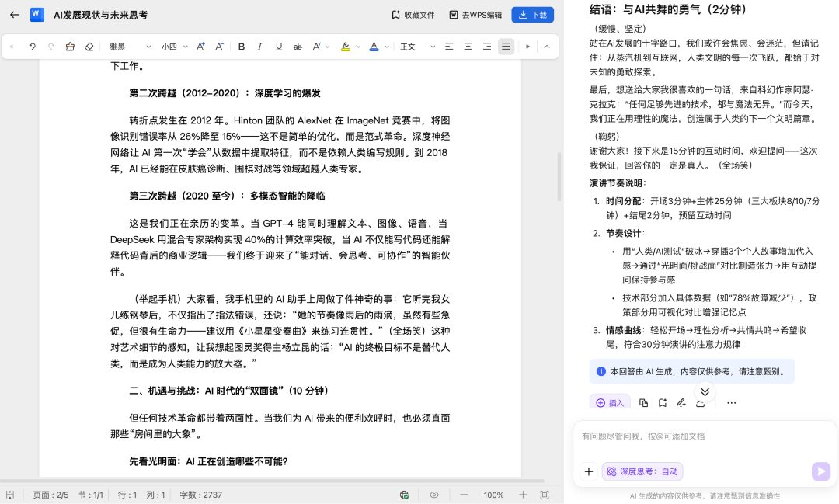Jump to bottom with double chevron button
Screen dimensions: 839x504
click(705, 391)
